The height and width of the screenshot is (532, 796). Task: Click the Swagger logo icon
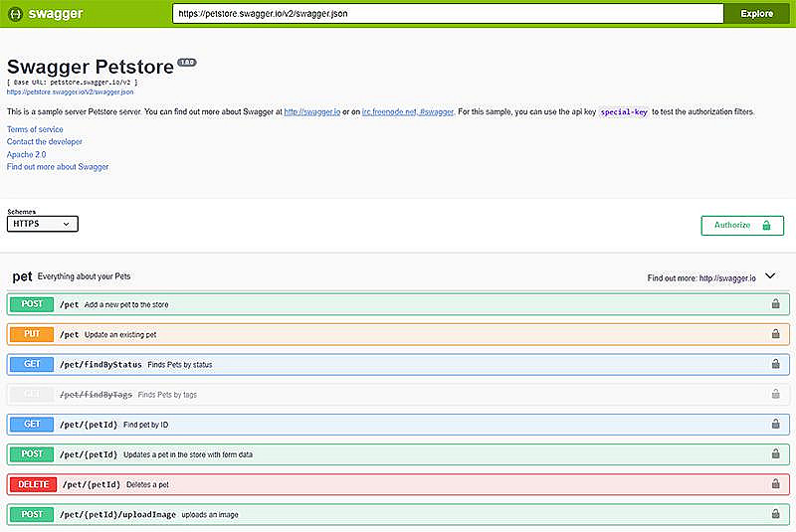(x=15, y=14)
